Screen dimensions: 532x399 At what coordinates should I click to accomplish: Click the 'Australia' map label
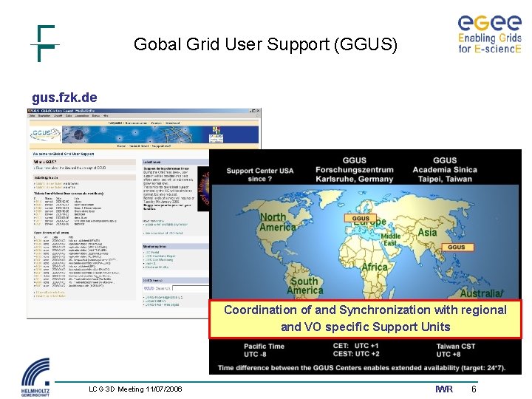pyautogui.click(x=482, y=293)
